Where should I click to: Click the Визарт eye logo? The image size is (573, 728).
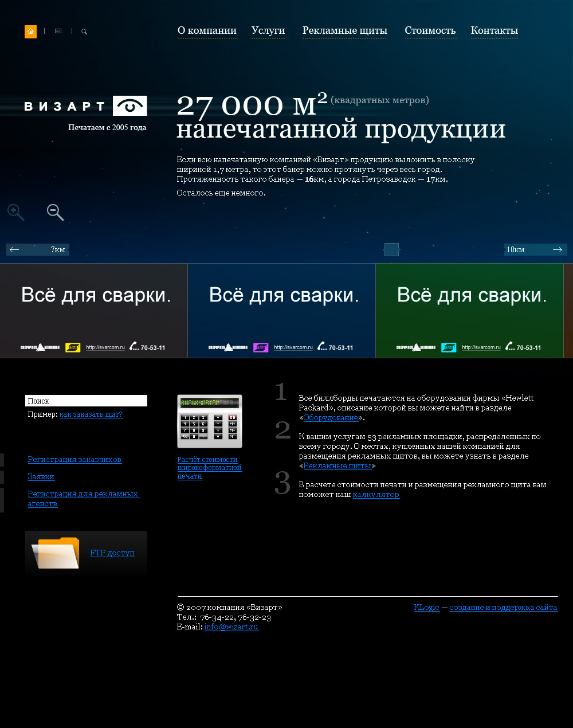pos(129,105)
